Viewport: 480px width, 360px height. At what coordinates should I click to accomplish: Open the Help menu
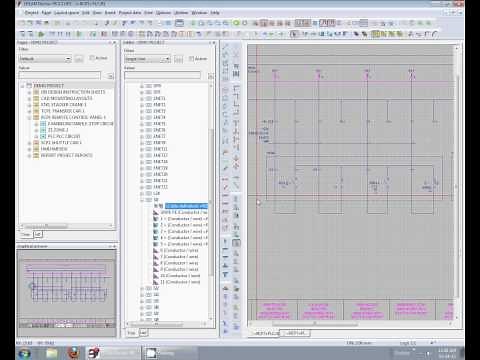pyautogui.click(x=215, y=13)
